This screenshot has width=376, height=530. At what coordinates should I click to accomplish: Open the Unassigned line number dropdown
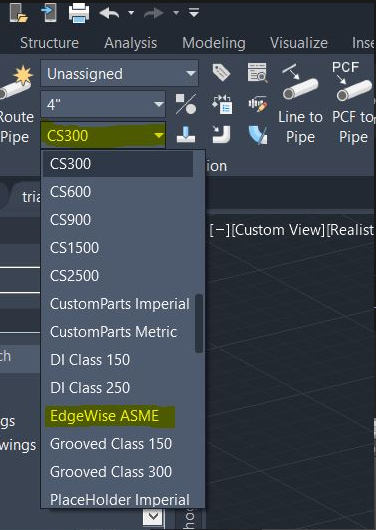coord(119,73)
